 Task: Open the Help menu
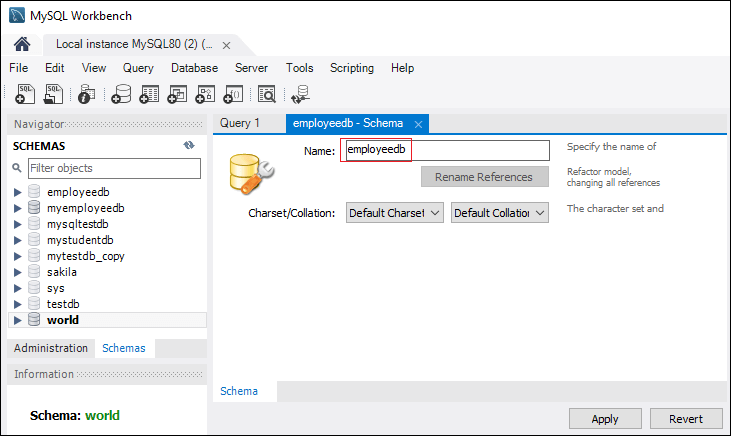pos(402,68)
